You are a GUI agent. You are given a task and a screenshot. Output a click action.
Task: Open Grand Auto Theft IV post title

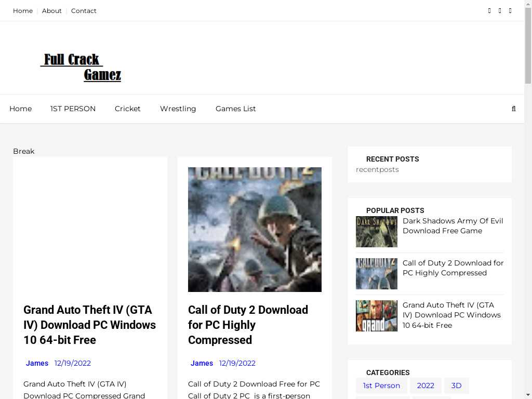click(x=89, y=325)
